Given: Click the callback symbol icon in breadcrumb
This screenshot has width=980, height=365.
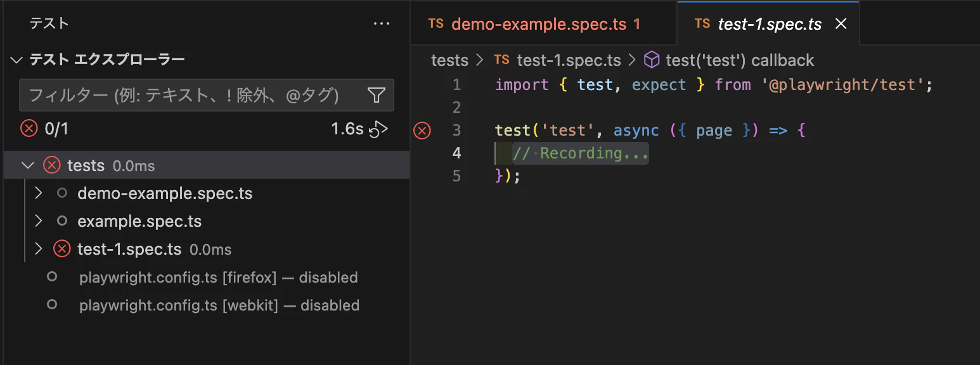Looking at the screenshot, I should [652, 60].
